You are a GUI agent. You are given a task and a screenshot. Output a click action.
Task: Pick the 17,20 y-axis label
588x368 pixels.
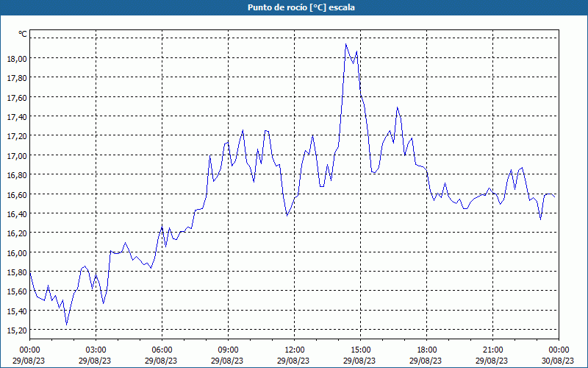click(x=17, y=136)
